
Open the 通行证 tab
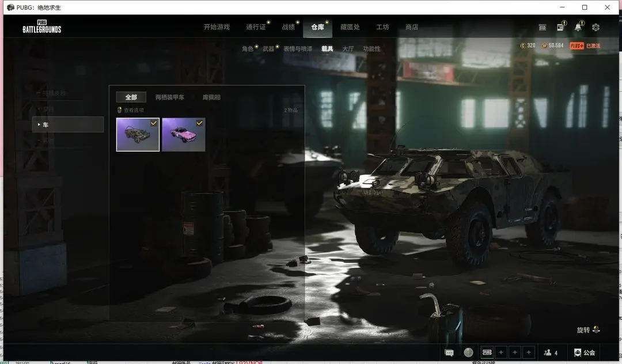click(256, 27)
